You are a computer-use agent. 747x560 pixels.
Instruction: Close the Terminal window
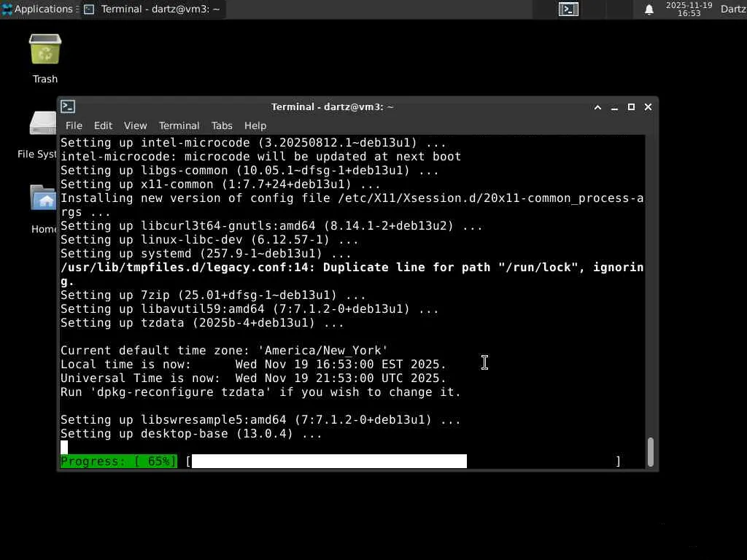pyautogui.click(x=648, y=107)
